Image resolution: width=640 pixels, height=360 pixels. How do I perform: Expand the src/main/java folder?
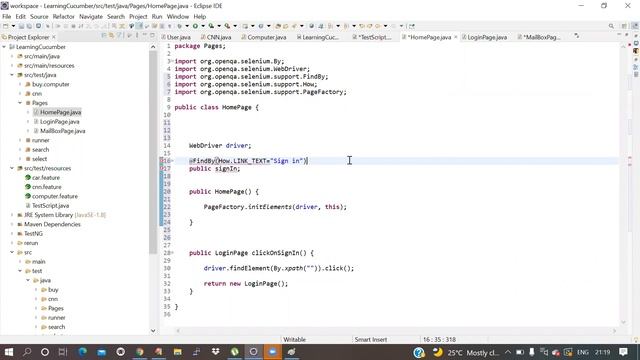[x=12, y=56]
